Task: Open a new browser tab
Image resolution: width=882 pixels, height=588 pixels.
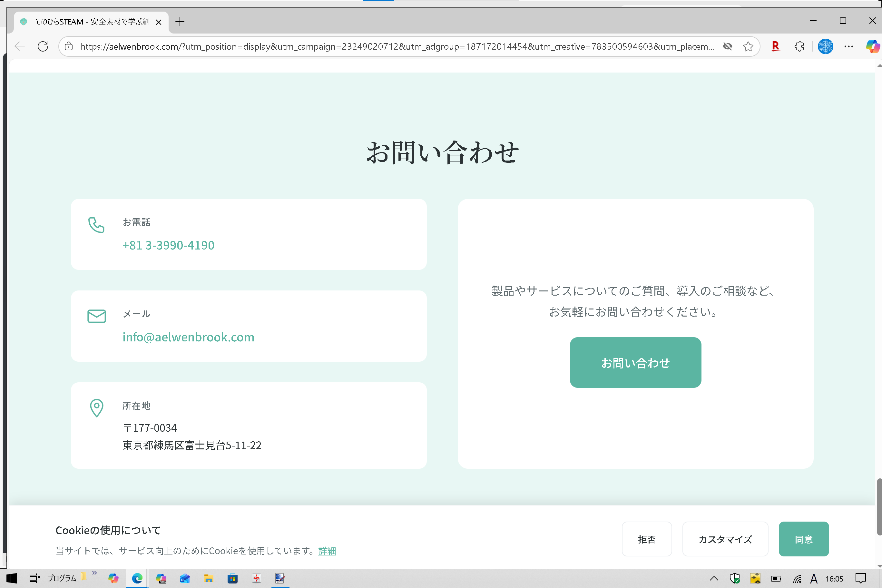Action: [180, 22]
